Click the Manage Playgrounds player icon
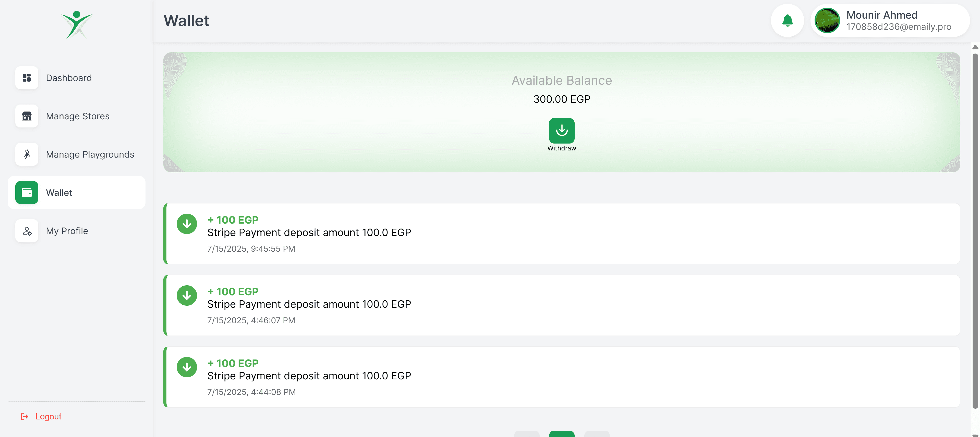 (27, 154)
